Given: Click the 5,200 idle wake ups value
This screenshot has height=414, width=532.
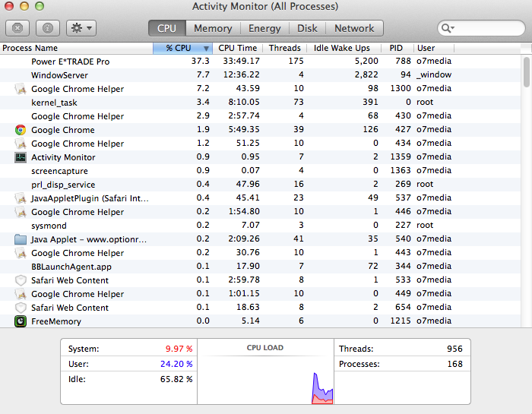Looking at the screenshot, I should (x=366, y=61).
